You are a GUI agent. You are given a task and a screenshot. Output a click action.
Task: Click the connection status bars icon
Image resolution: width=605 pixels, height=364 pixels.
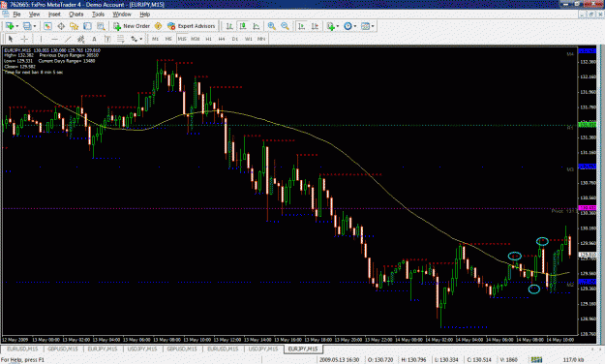536,360
